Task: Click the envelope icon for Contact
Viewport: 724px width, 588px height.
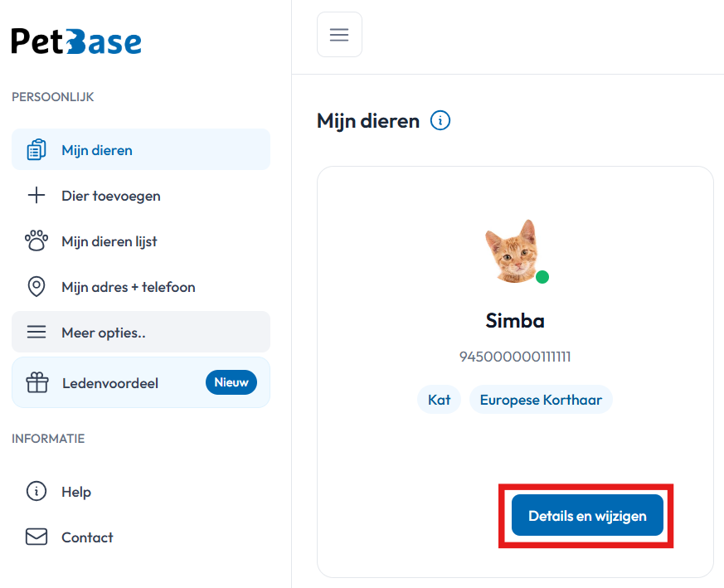Action: pyautogui.click(x=36, y=537)
